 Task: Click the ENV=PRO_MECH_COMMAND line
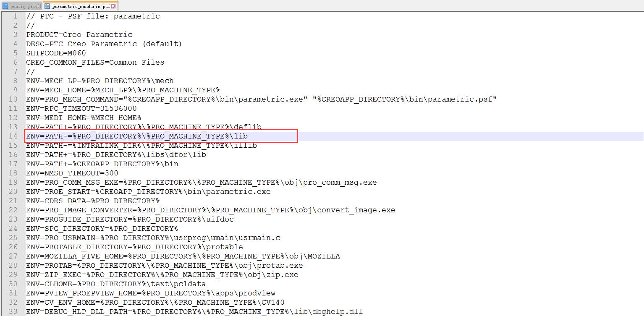point(262,99)
